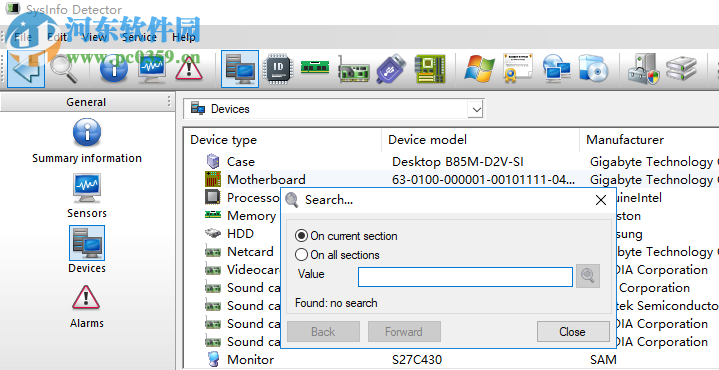Open the Edit menu
719x370 pixels.
(57, 37)
